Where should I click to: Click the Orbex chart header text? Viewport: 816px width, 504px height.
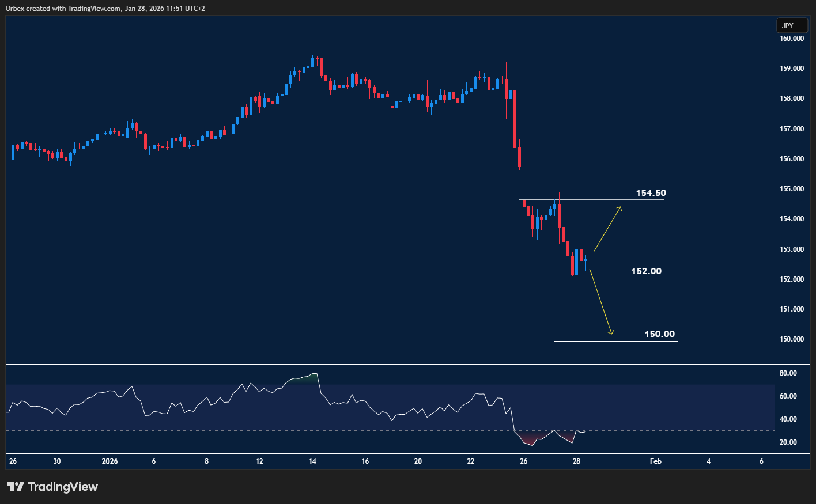click(105, 9)
